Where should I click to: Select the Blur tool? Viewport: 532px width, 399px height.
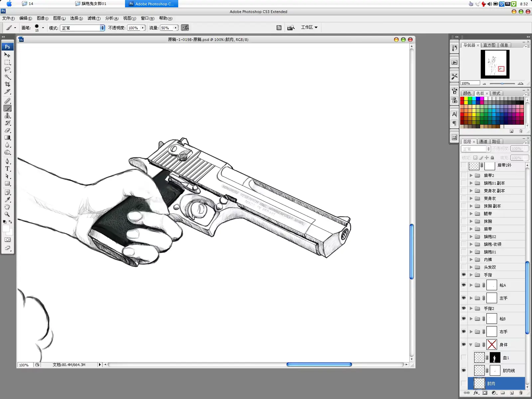tap(7, 145)
